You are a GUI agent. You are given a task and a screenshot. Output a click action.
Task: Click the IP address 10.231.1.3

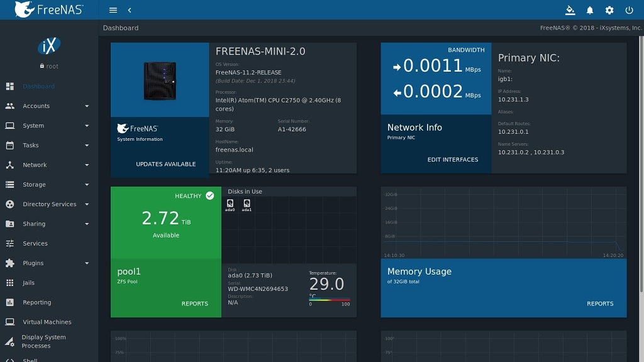click(x=513, y=100)
